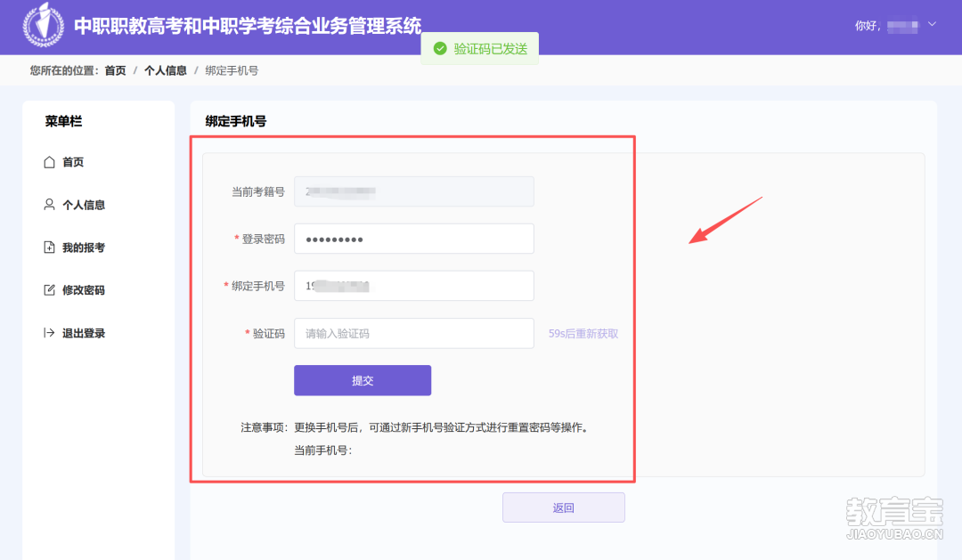Click the 你好 user greeting in header
The height and width of the screenshot is (560, 962).
(868, 26)
